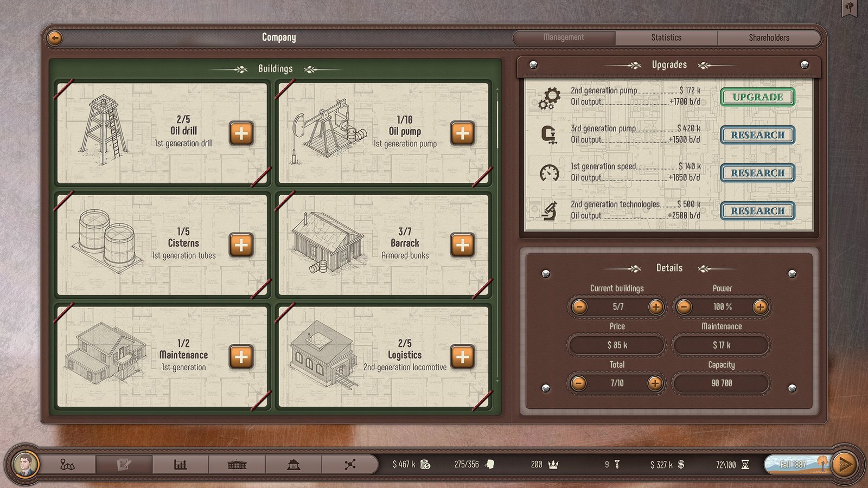
Task: Select the contracts document icon on bottom bar
Action: (x=124, y=464)
